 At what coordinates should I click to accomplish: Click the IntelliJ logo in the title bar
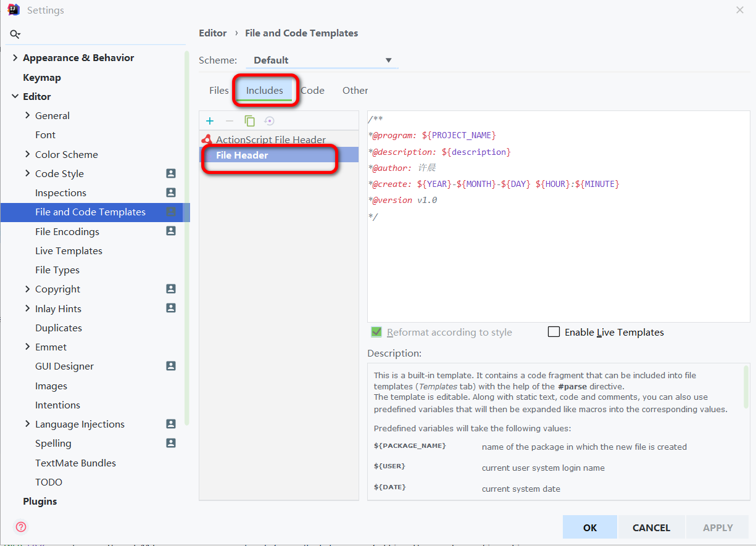[14, 10]
